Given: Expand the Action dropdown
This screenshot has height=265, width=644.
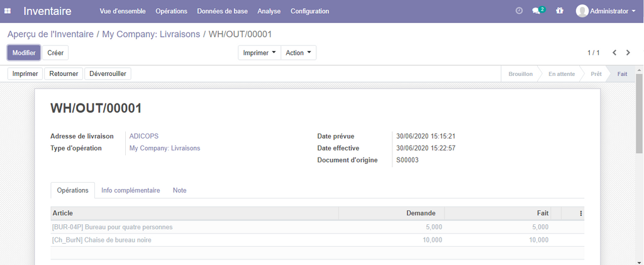Looking at the screenshot, I should click(298, 53).
